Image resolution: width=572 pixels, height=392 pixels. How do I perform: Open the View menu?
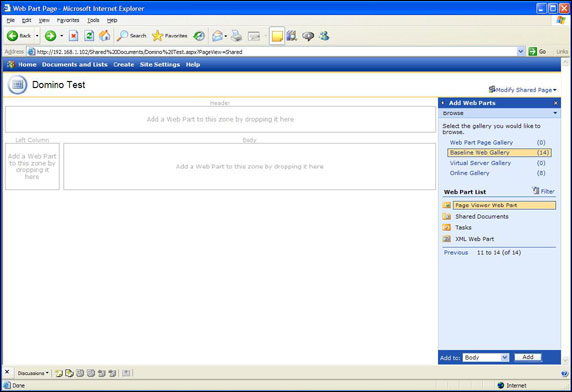[44, 20]
